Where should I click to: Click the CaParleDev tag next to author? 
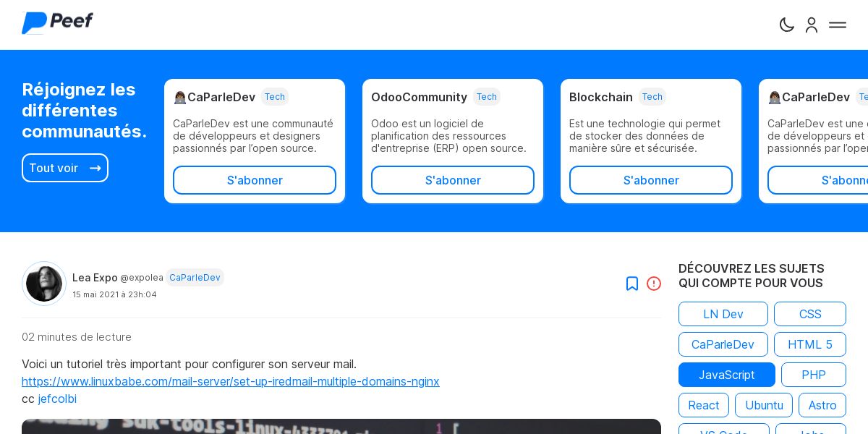click(195, 278)
